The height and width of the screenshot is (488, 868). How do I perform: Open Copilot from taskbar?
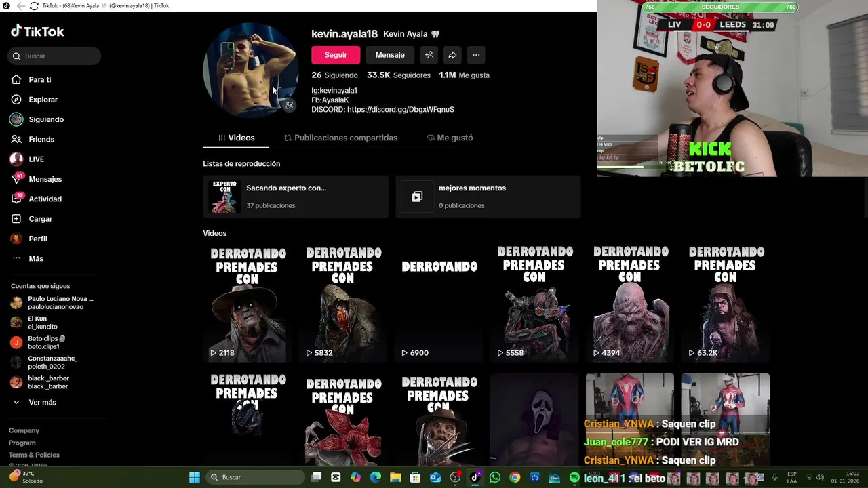[x=355, y=477]
